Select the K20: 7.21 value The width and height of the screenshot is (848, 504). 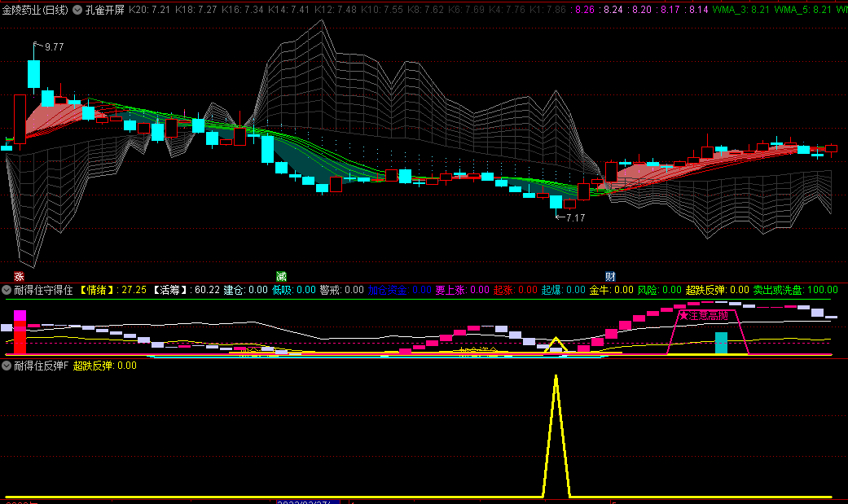pos(149,10)
